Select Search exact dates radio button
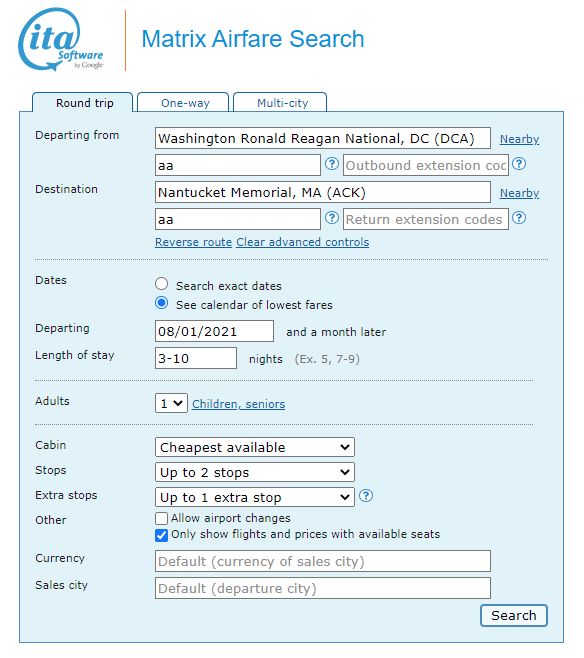 click(162, 284)
